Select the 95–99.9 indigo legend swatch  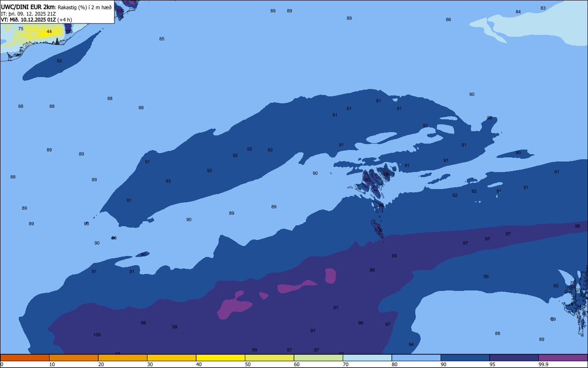point(514,357)
